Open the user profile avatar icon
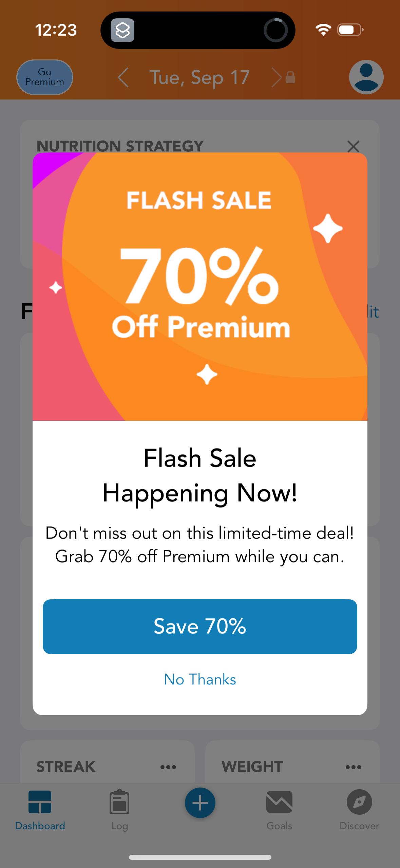Image resolution: width=400 pixels, height=868 pixels. 366,77
